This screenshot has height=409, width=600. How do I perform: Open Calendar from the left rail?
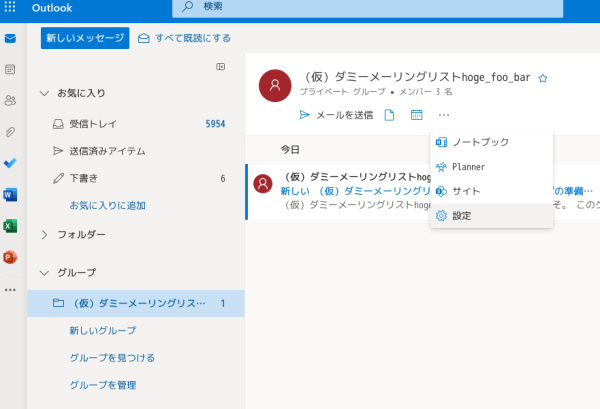(11, 70)
